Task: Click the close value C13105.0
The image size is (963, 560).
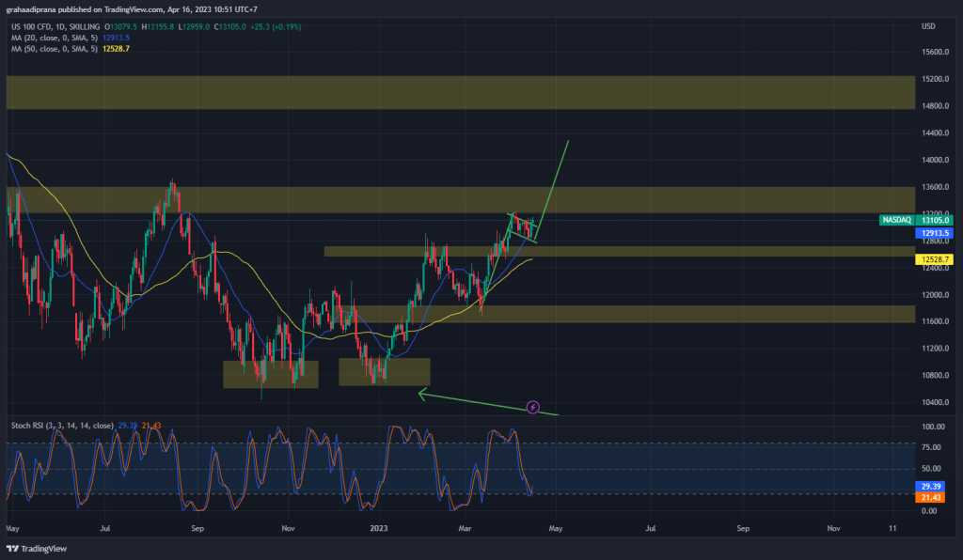Action: (230, 27)
